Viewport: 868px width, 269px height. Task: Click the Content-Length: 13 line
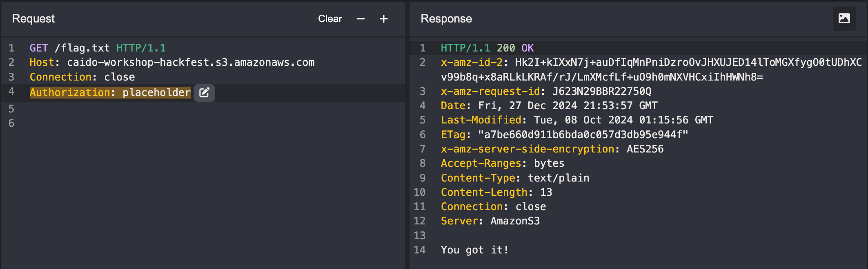tap(496, 192)
